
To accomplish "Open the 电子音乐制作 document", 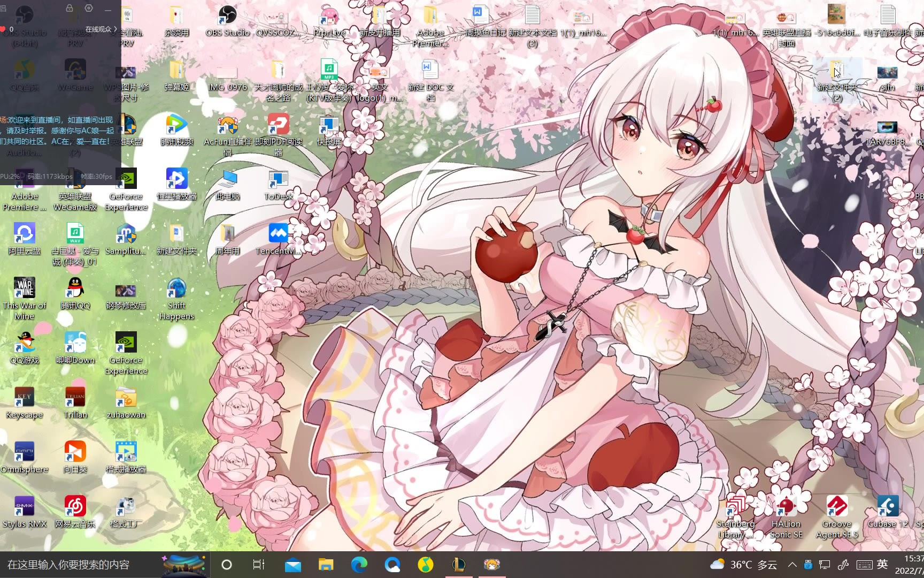I will click(888, 21).
